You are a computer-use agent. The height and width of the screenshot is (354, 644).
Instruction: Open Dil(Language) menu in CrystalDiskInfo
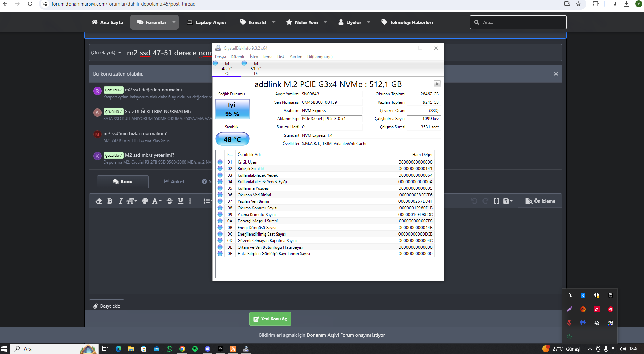(320, 57)
